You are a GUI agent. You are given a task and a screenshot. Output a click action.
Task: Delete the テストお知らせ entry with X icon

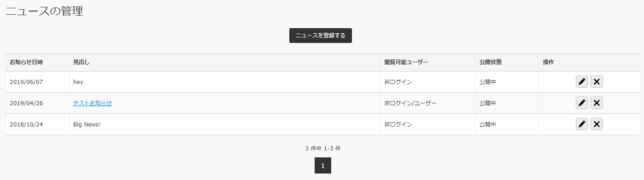(597, 103)
